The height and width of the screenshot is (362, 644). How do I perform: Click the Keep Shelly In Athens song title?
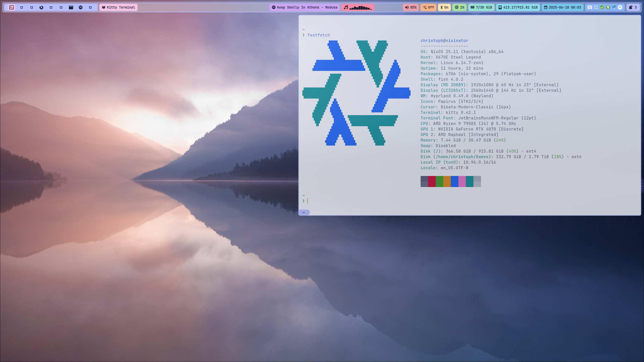[x=304, y=7]
